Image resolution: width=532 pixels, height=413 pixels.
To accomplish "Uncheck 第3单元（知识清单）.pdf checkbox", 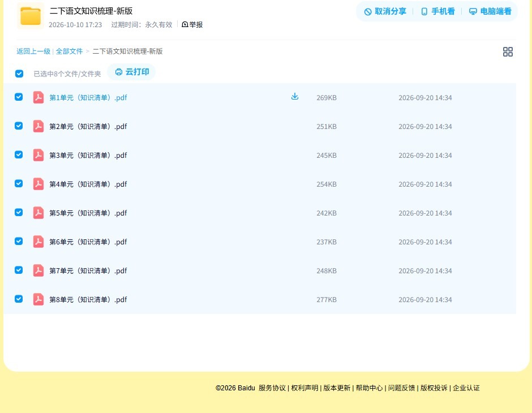I will [19, 154].
